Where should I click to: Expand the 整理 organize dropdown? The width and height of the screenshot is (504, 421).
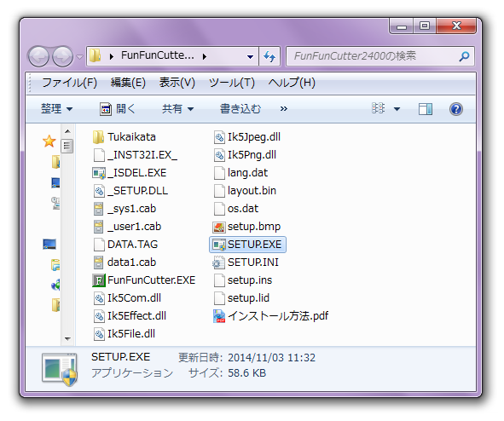pyautogui.click(x=57, y=109)
